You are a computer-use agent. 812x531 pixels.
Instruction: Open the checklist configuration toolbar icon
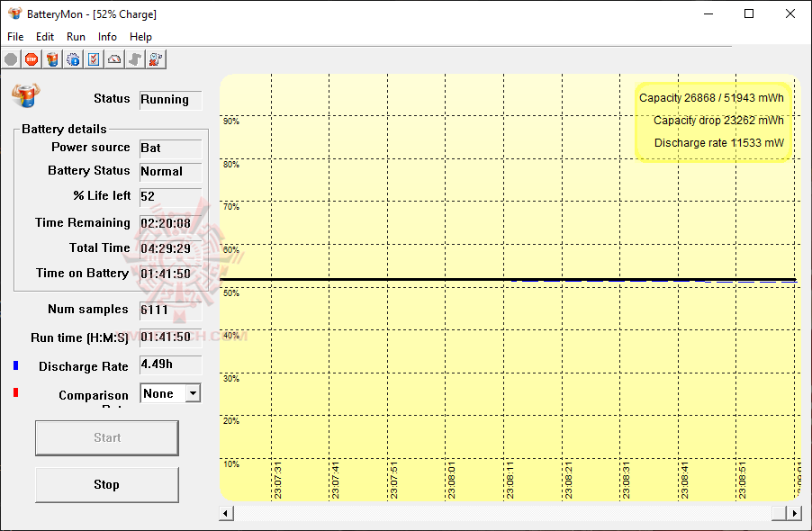coord(94,59)
